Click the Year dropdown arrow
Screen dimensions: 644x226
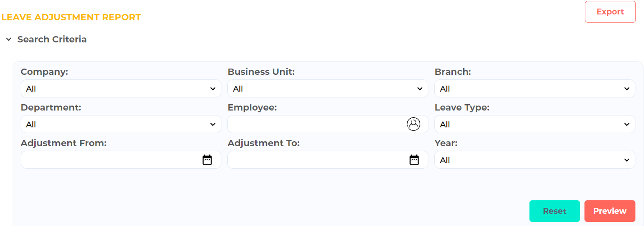click(x=627, y=160)
